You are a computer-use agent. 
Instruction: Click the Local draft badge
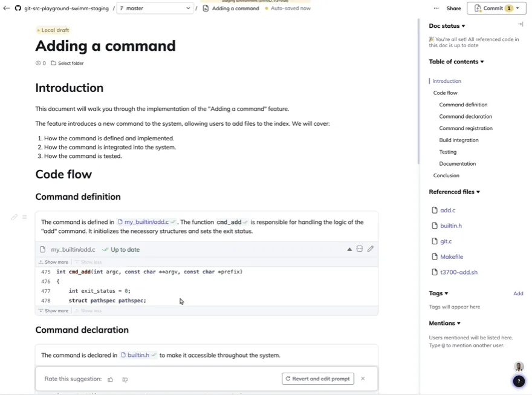53,30
